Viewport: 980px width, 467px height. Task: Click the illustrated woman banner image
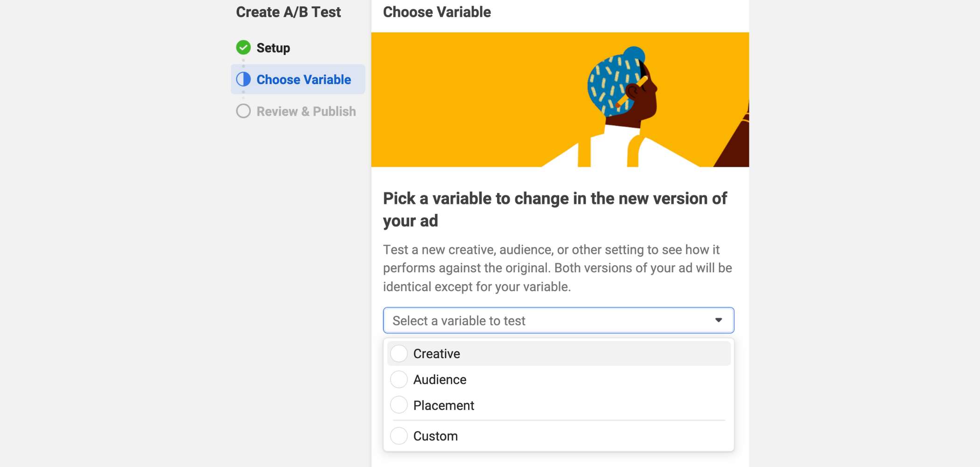(560, 99)
